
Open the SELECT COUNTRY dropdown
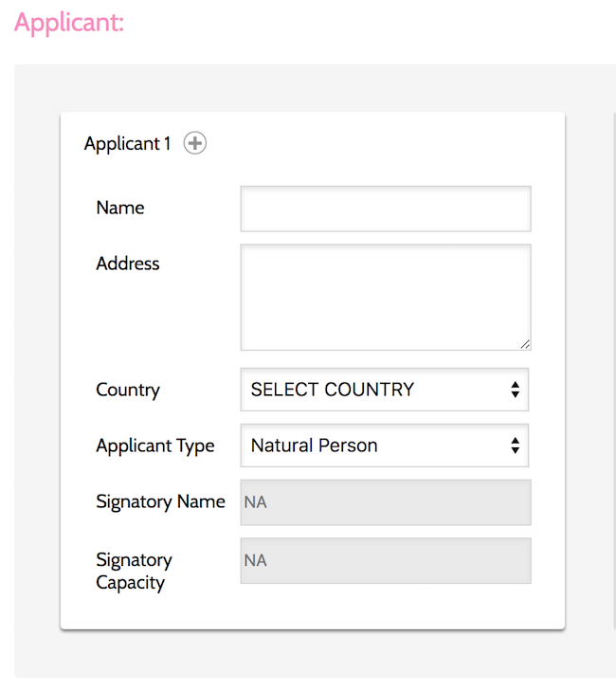(x=384, y=390)
